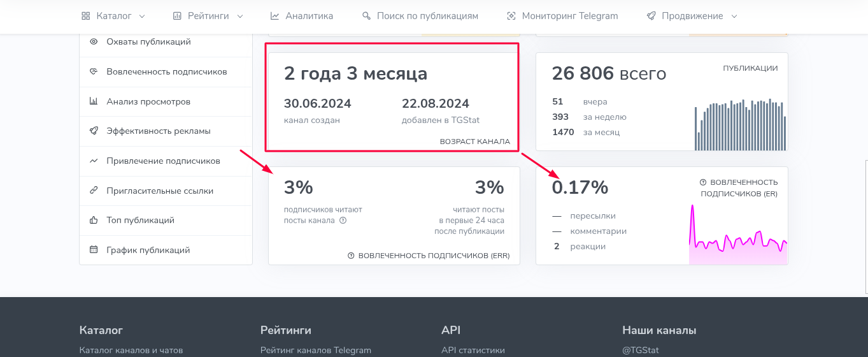Click the 3% above 'подписчиков читают посты канала'
Viewport: 868px width, 357px height.
(x=299, y=187)
